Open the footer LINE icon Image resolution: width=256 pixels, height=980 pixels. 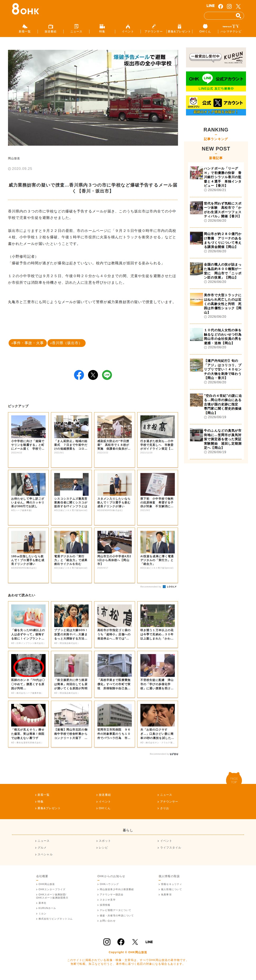(149, 942)
